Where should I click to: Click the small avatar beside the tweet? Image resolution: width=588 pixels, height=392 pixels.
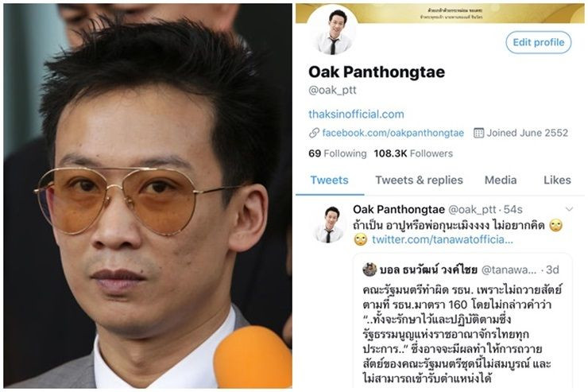click(x=329, y=224)
